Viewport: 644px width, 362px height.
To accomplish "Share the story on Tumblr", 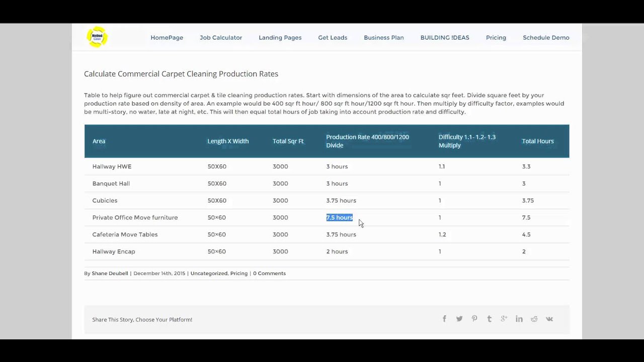I will 489,319.
